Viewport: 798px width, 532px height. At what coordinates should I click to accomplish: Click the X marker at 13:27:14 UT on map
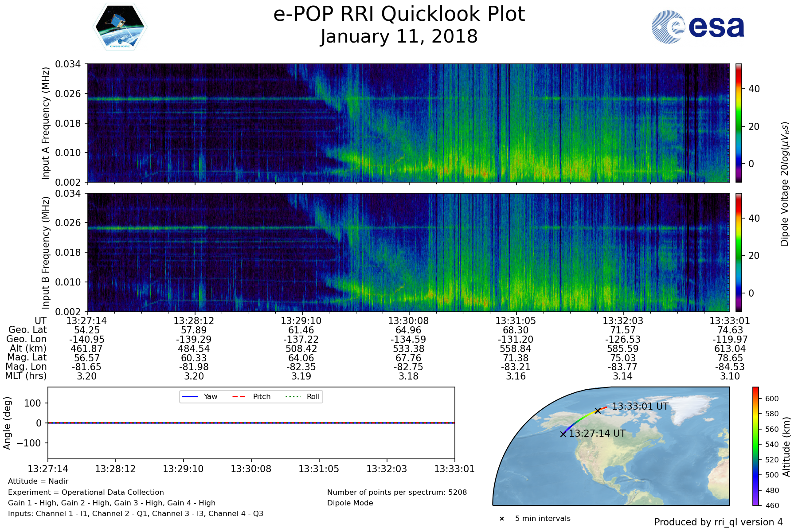coord(563,434)
